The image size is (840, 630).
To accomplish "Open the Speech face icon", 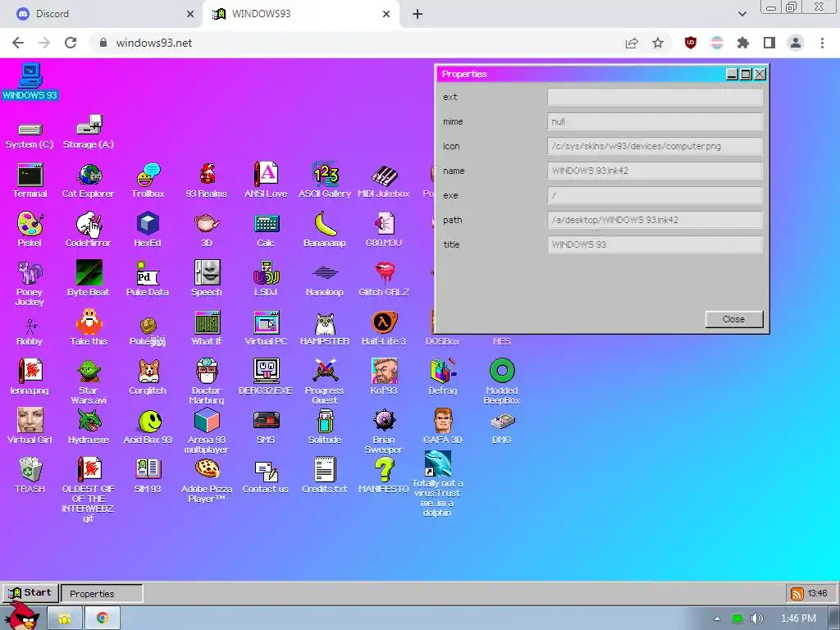I will [207, 278].
